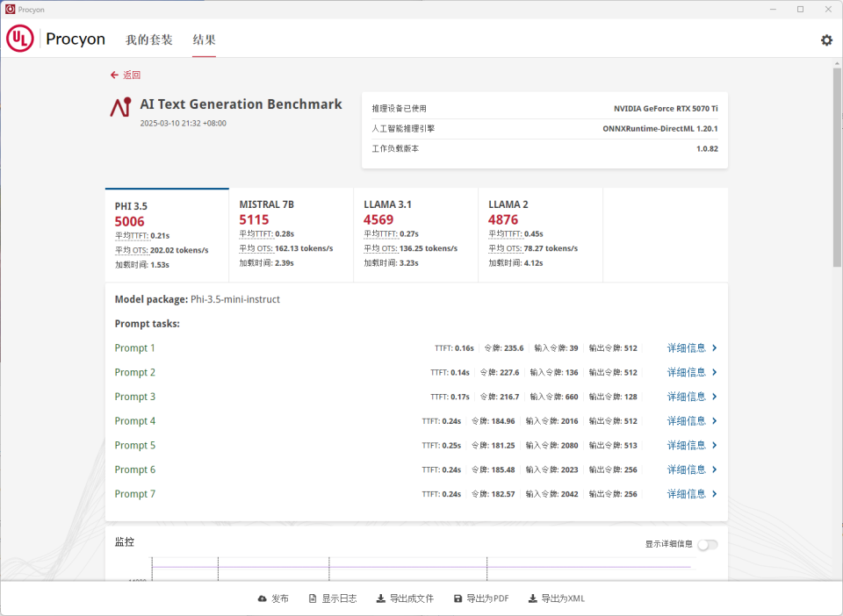Click the Prompt 2 row label

(135, 372)
